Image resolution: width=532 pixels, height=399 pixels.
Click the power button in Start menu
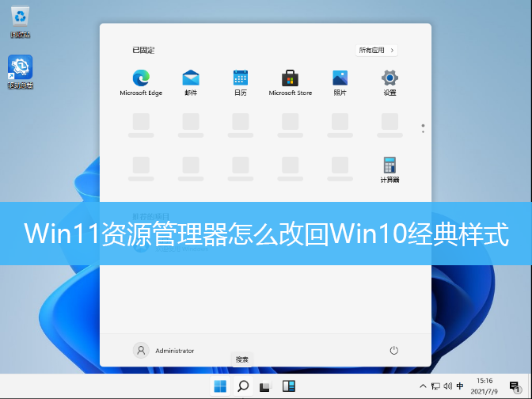pos(393,350)
